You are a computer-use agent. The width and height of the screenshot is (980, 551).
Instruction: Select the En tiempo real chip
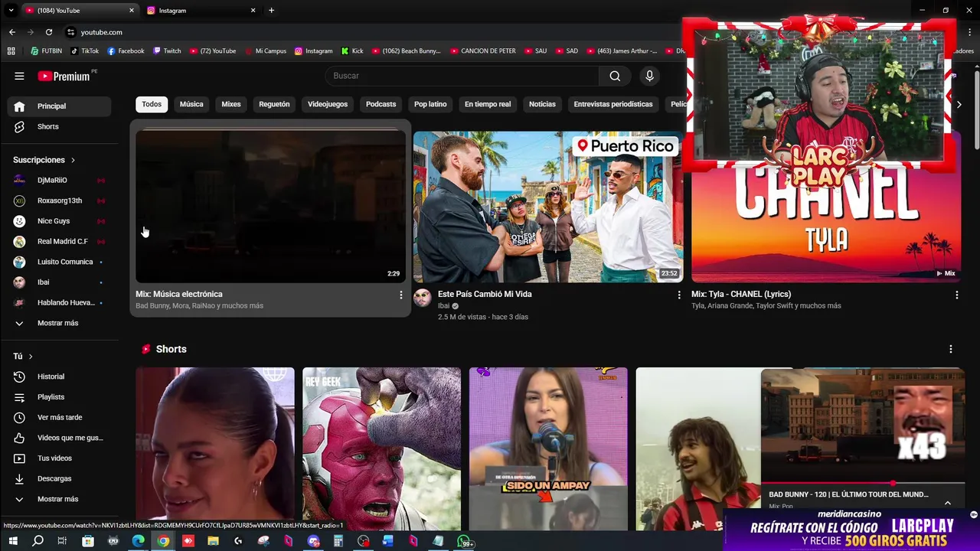[488, 104]
